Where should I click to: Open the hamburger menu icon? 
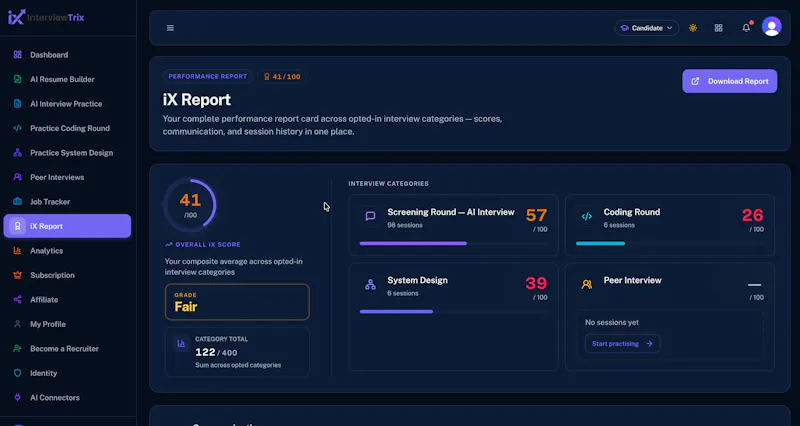point(170,28)
